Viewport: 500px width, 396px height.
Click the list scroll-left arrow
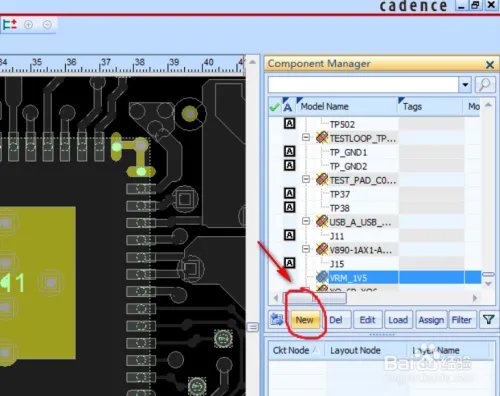click(276, 298)
